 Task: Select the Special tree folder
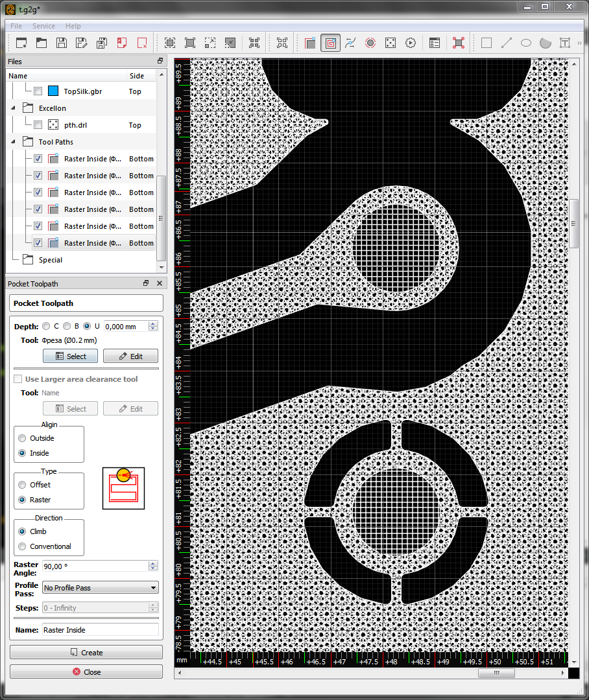pyautogui.click(x=51, y=260)
